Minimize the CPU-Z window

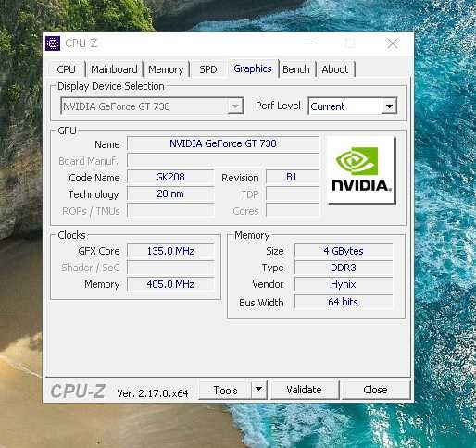tap(308, 44)
